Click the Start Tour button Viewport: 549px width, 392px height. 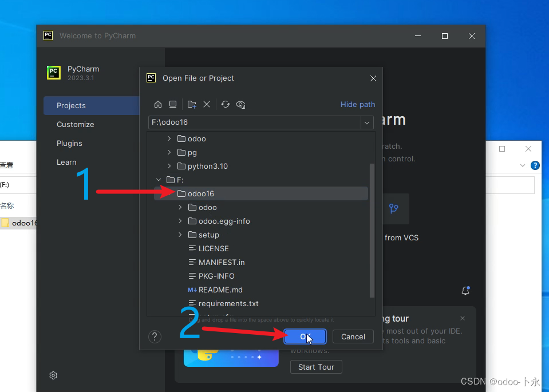[316, 367]
